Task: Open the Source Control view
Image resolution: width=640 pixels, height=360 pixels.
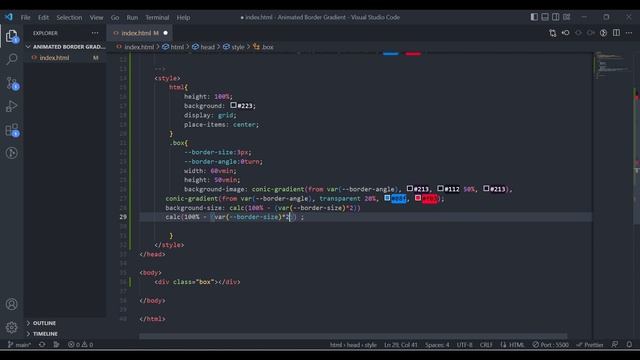Action: pos(12,83)
